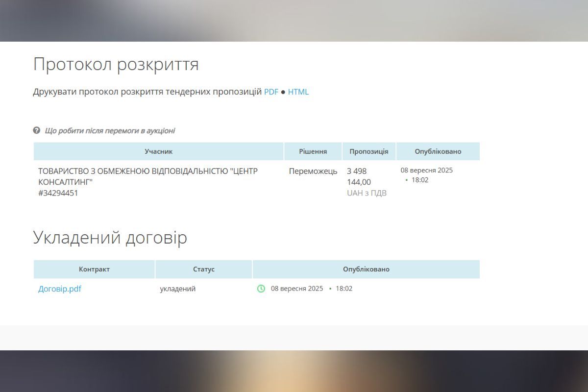Click the question mark help icon
This screenshot has height=392, width=588.
pos(36,130)
